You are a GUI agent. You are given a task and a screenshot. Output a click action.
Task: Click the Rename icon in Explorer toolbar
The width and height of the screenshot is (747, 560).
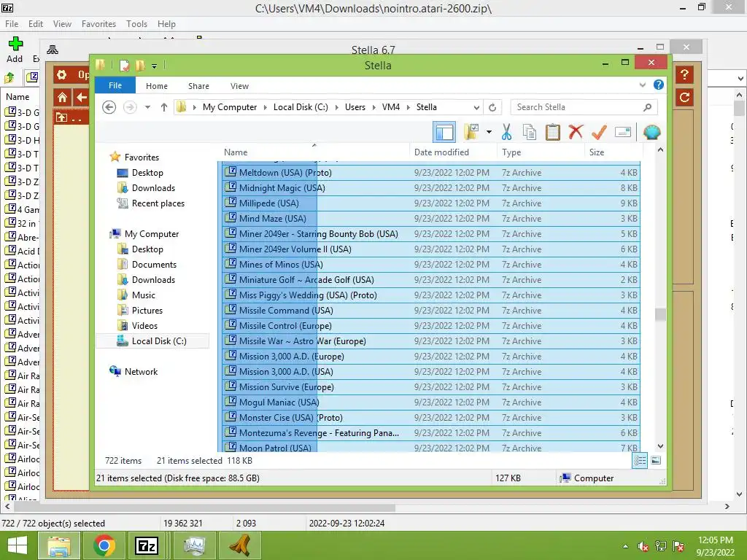[x=623, y=132]
